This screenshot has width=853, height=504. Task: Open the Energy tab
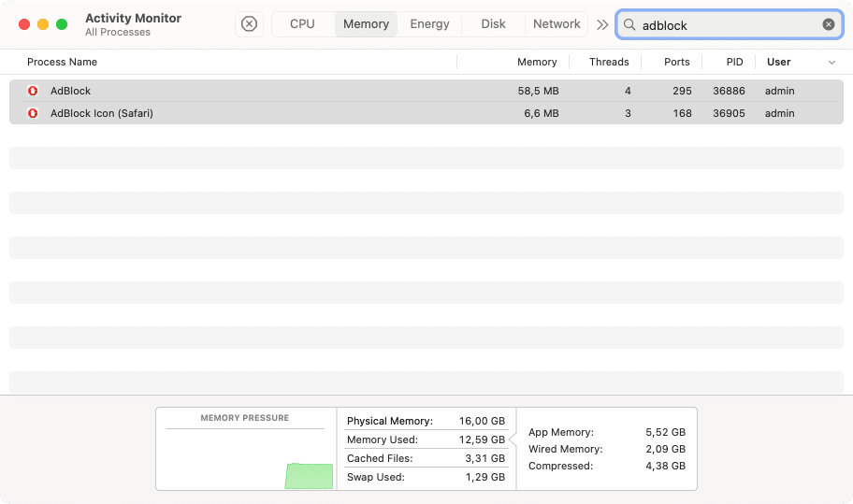429,24
